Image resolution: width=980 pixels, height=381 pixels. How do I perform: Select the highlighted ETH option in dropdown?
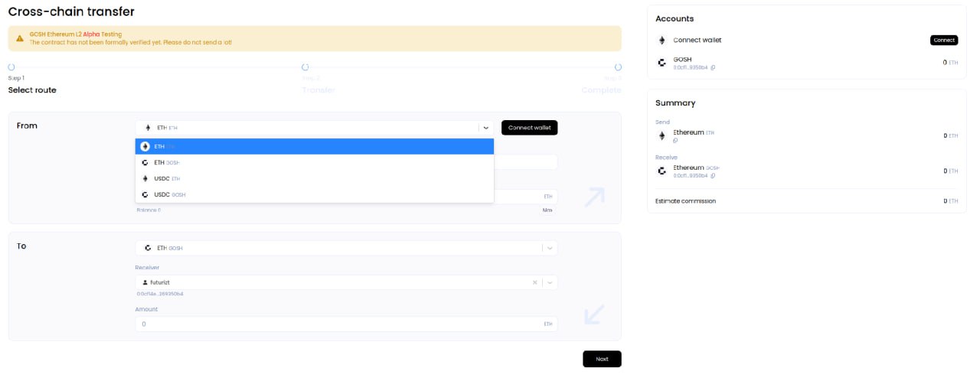(x=314, y=146)
